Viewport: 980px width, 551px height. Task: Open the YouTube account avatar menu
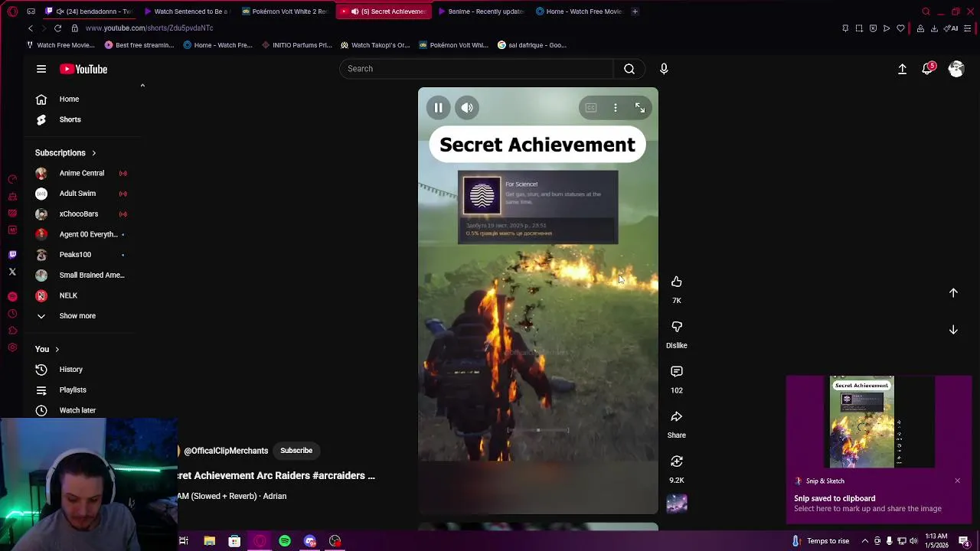tap(955, 69)
